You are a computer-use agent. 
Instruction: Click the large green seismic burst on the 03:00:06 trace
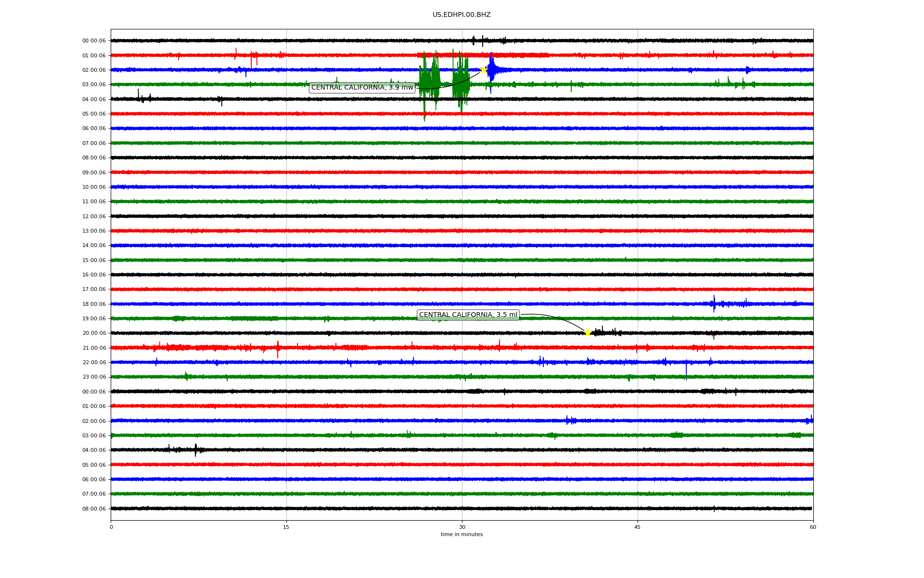point(429,82)
